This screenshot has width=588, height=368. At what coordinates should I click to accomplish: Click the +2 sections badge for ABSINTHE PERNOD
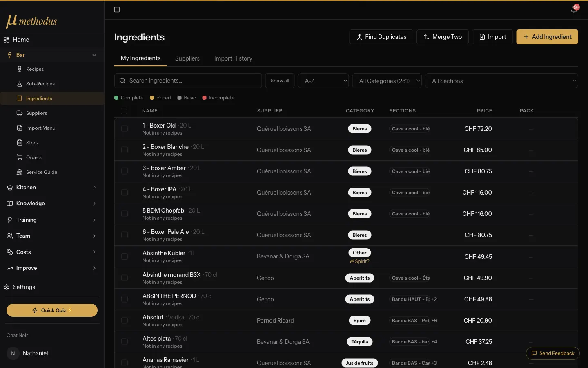tap(434, 299)
